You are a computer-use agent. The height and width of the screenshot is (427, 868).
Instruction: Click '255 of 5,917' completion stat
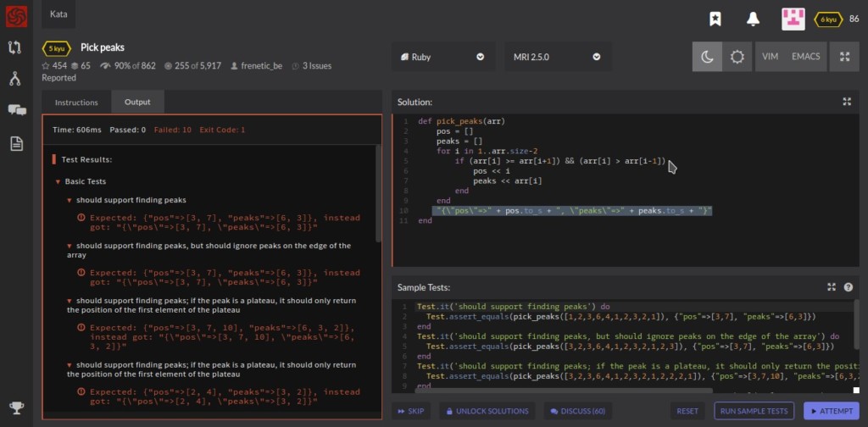[x=192, y=66]
